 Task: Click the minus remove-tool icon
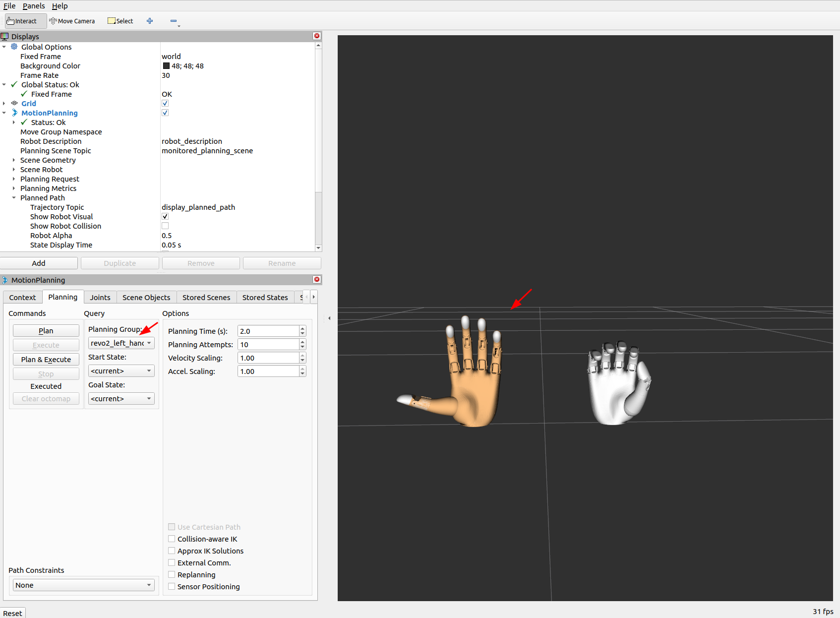pos(174,21)
